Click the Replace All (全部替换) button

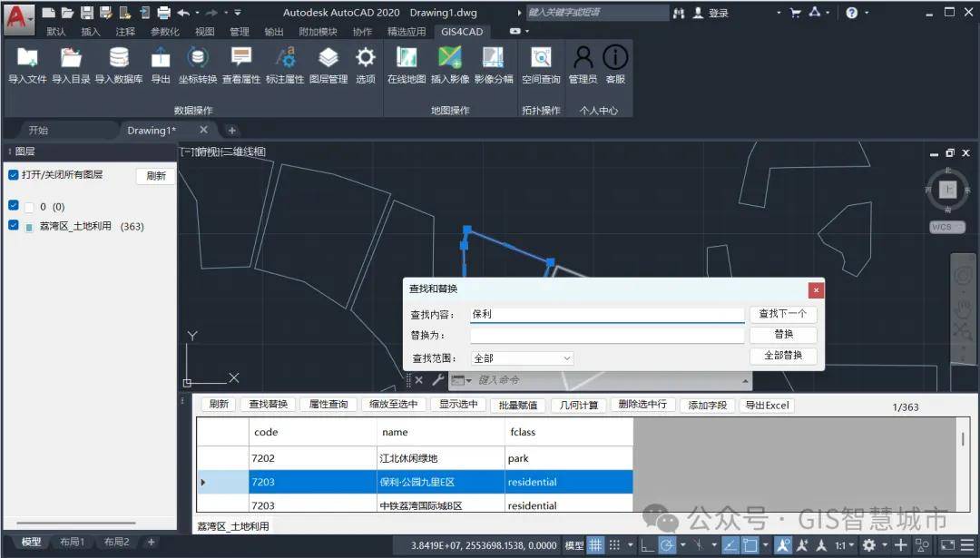(x=783, y=356)
